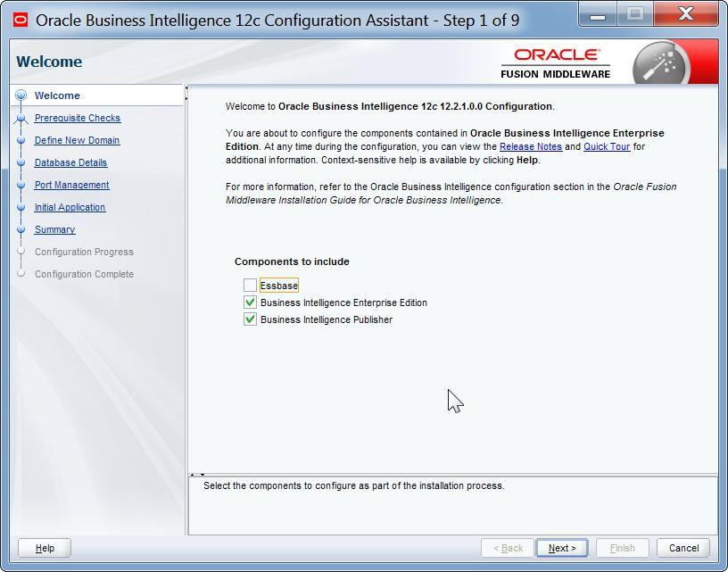Jump to Port Management step
Screen dimensions: 728x572
click(x=71, y=185)
